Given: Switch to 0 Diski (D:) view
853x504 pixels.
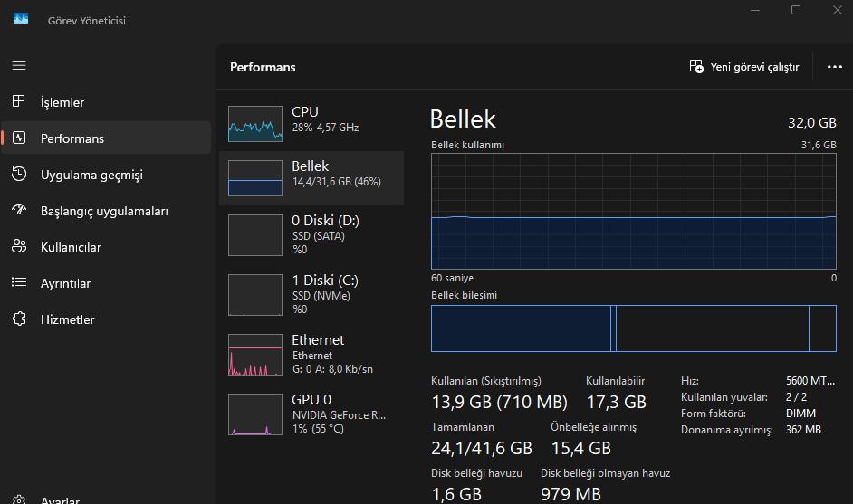Looking at the screenshot, I should coord(255,235).
